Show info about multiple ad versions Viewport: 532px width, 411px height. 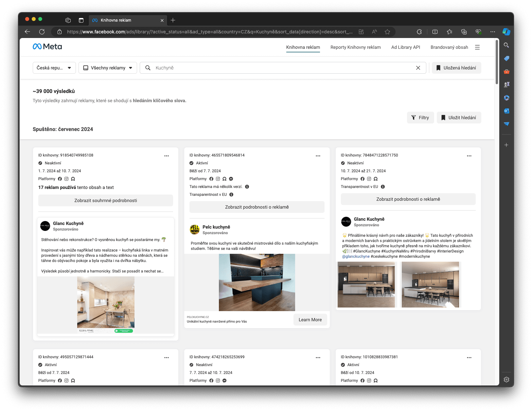tap(247, 187)
